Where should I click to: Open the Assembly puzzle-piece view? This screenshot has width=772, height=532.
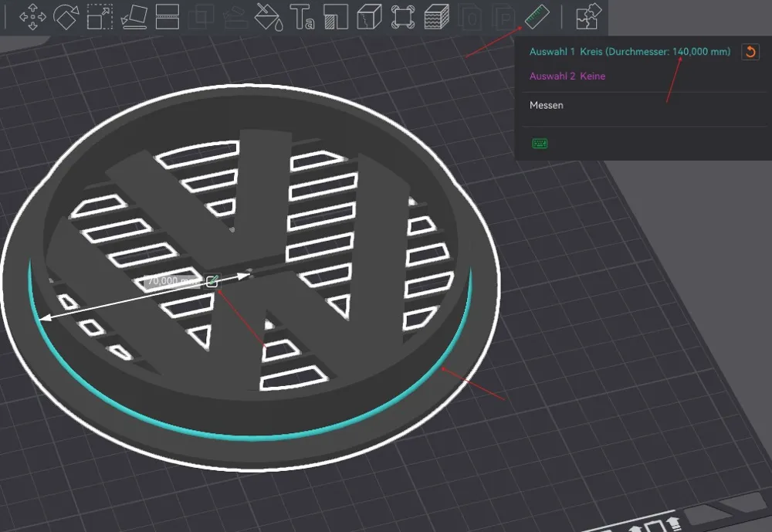(589, 16)
